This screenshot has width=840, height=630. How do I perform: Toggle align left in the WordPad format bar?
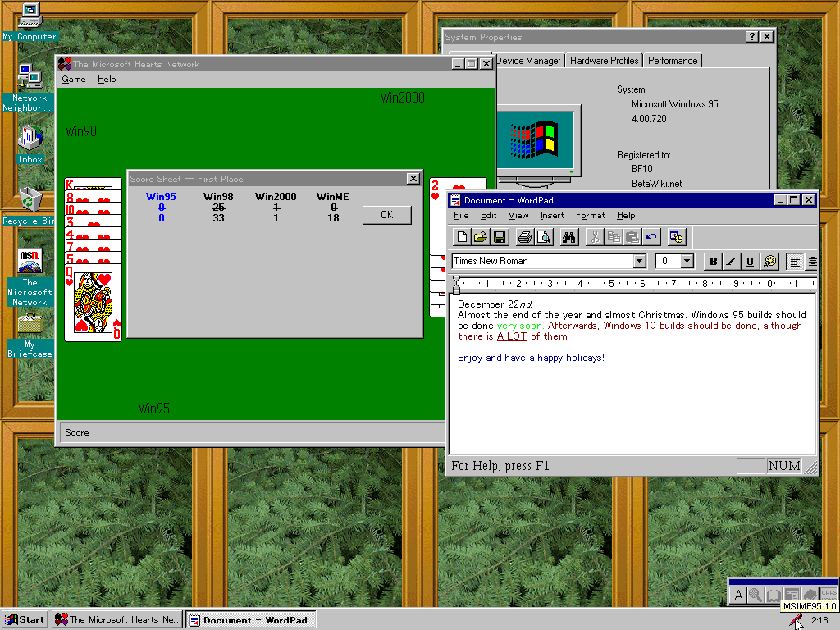pyautogui.click(x=794, y=262)
